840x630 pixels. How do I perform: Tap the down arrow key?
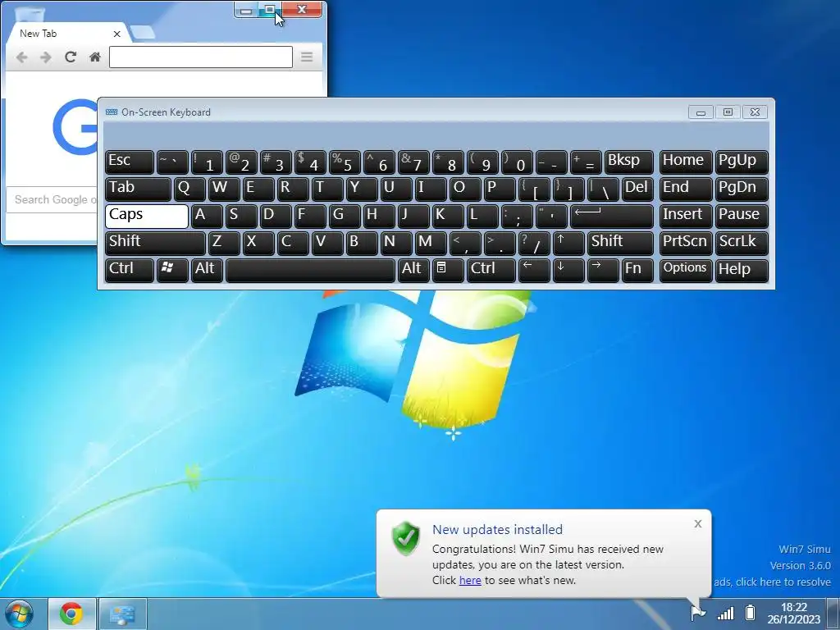click(568, 270)
